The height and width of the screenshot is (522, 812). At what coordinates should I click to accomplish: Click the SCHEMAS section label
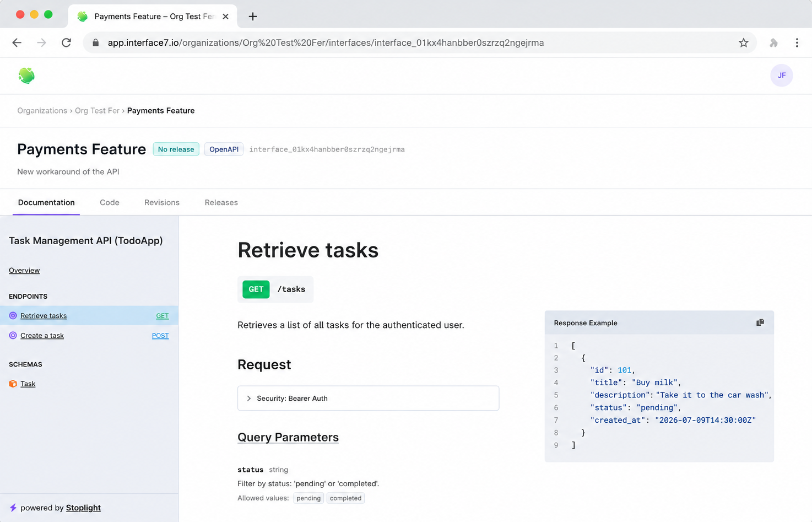(x=25, y=364)
